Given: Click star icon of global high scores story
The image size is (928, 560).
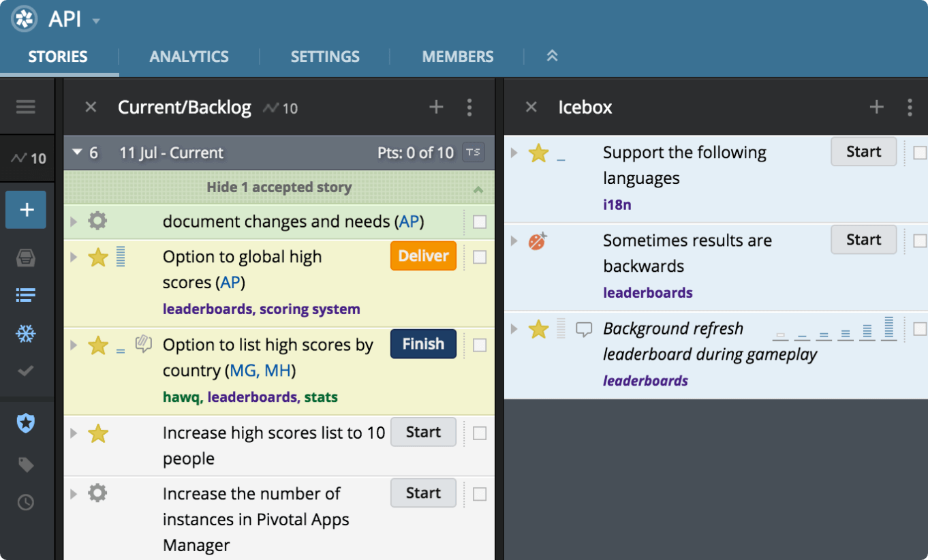Looking at the screenshot, I should [x=98, y=257].
